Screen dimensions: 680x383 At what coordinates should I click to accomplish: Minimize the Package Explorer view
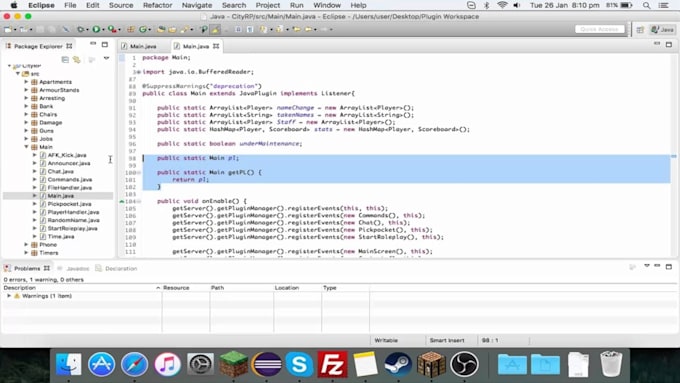(x=93, y=44)
